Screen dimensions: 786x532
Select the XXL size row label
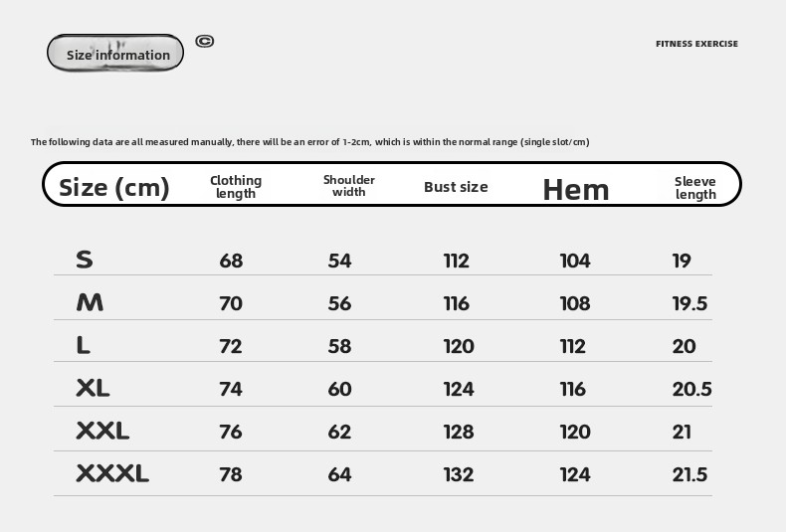point(102,431)
